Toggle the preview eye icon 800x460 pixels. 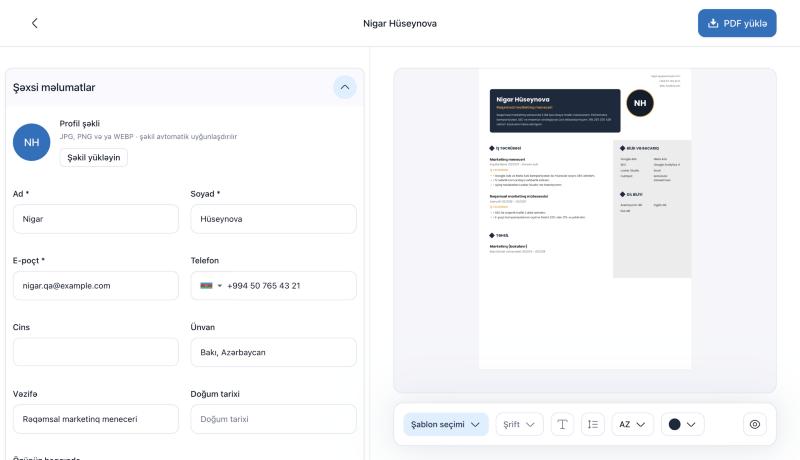click(755, 424)
